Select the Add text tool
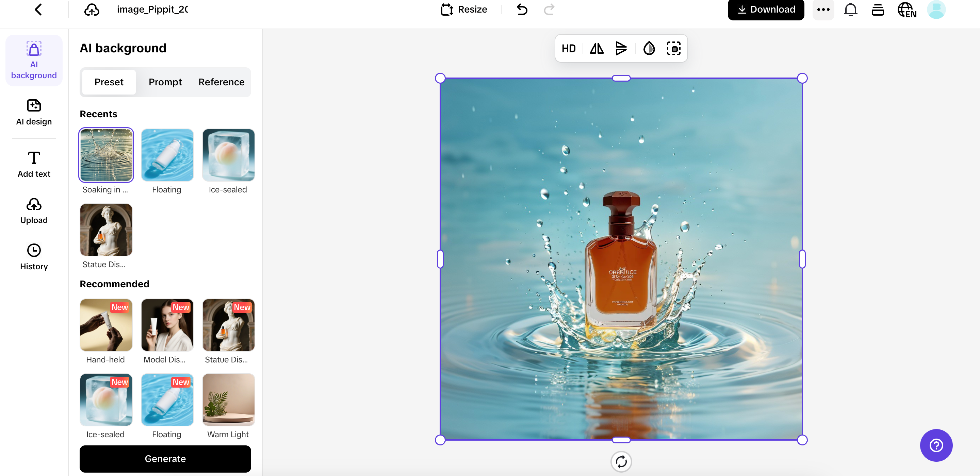The image size is (980, 476). (33, 164)
